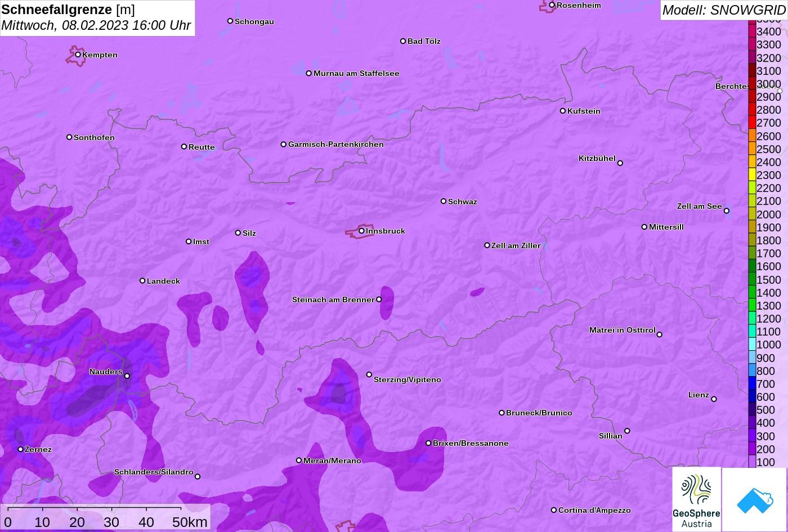Click the Silz town label
Screen dimensions: 788x532
tap(249, 233)
